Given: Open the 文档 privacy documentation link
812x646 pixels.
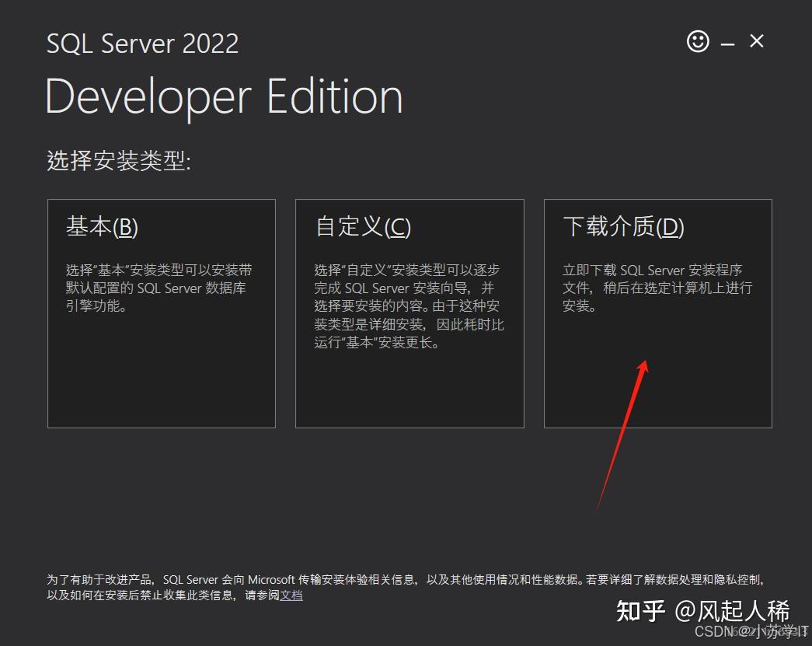Looking at the screenshot, I should click(291, 597).
